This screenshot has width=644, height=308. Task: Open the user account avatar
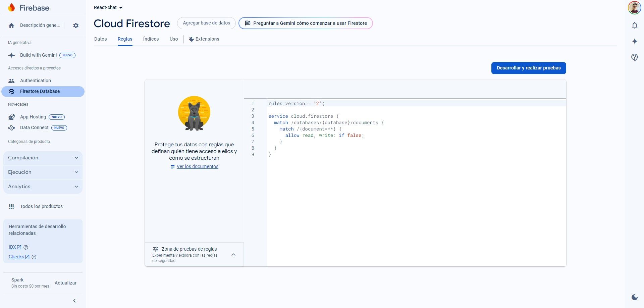[635, 8]
